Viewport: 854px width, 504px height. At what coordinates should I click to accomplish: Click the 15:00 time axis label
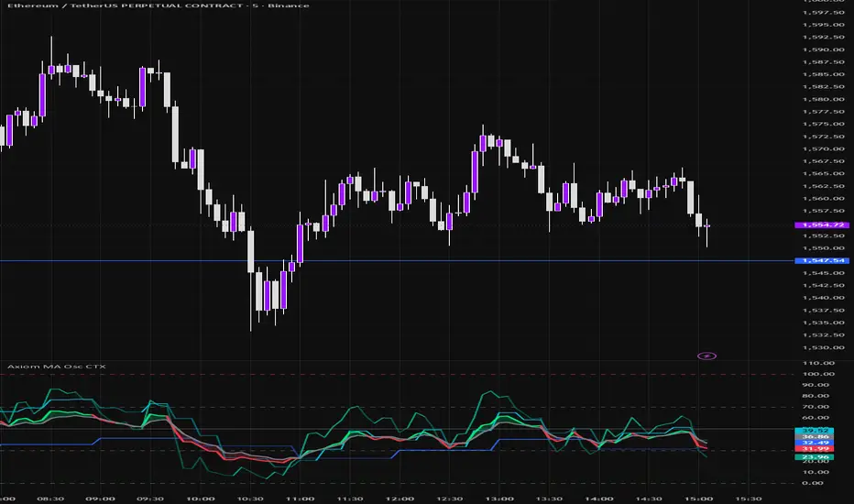(x=699, y=499)
